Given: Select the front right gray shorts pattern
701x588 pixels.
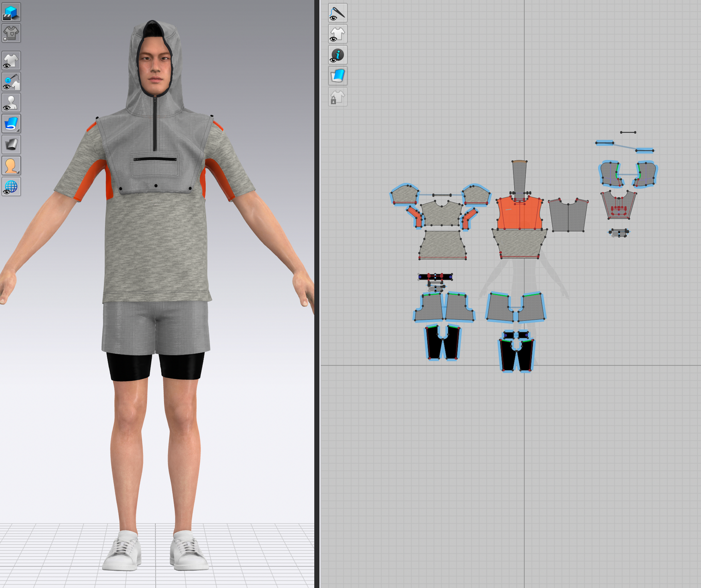Looking at the screenshot, I should tap(459, 307).
